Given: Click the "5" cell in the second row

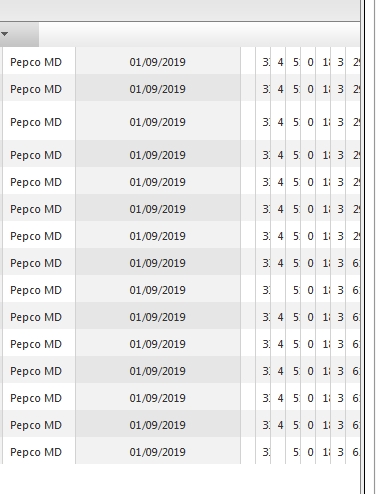Looking at the screenshot, I should (293, 89).
